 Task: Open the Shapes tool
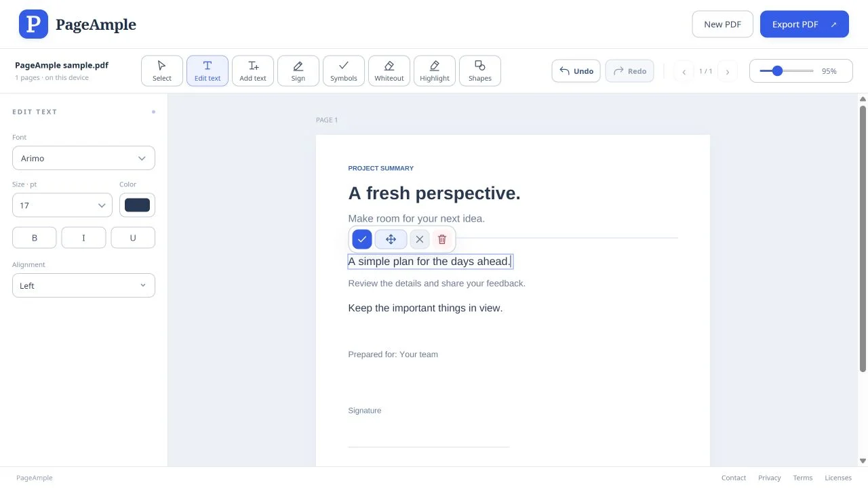coord(480,70)
